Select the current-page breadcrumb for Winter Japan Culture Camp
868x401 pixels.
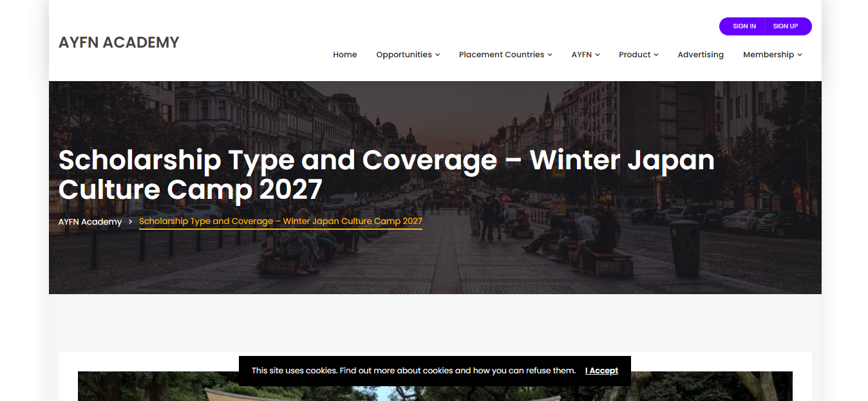point(281,221)
